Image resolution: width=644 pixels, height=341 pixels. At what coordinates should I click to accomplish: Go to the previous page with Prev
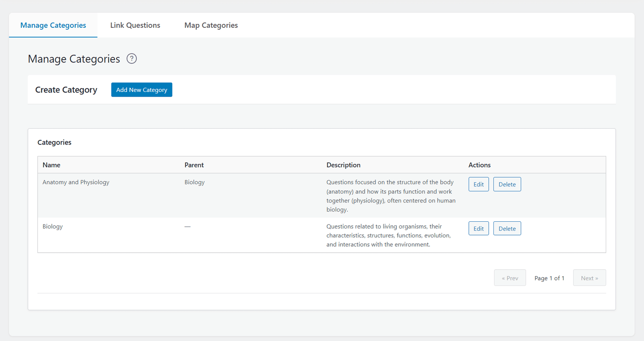[510, 278]
